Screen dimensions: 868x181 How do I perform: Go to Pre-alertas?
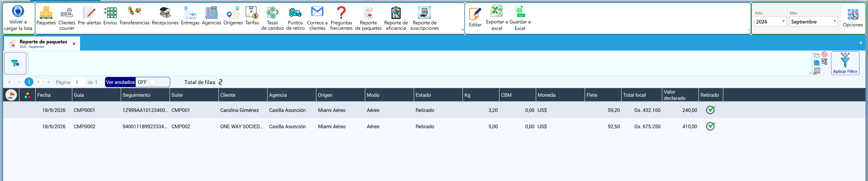click(x=89, y=16)
